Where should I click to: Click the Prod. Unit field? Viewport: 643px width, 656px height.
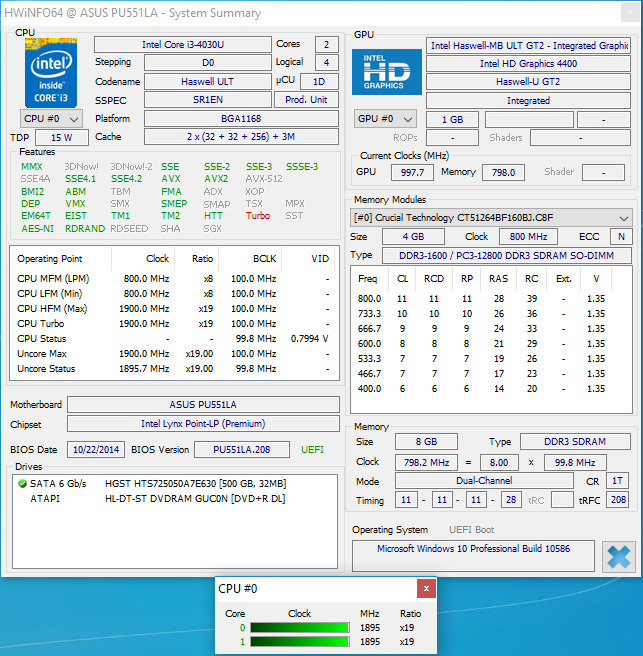[x=306, y=100]
